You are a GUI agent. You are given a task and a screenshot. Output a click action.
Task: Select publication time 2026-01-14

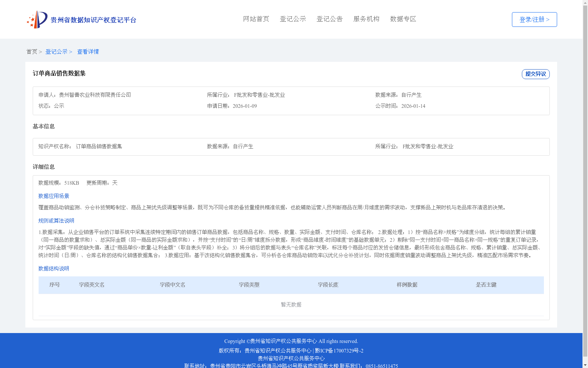[x=413, y=106]
